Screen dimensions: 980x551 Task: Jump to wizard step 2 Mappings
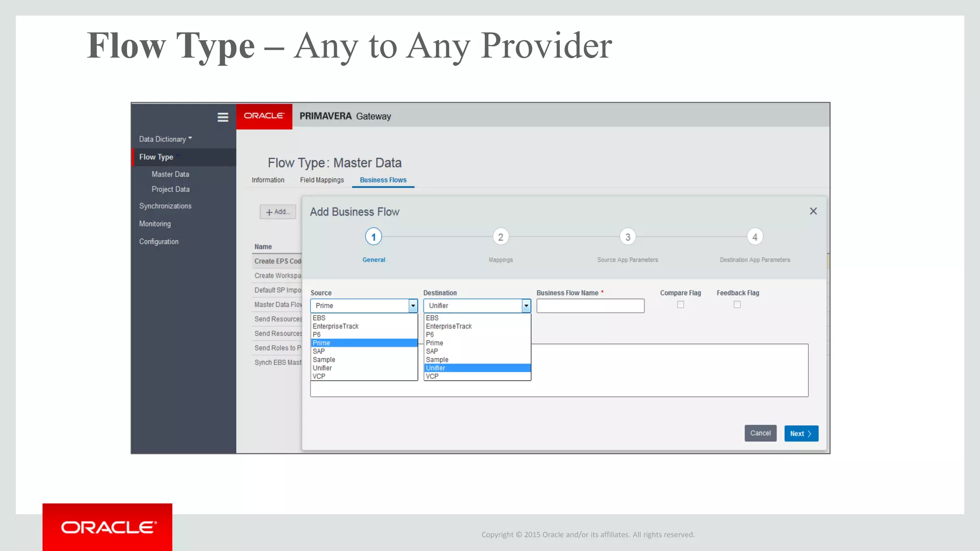coord(501,237)
